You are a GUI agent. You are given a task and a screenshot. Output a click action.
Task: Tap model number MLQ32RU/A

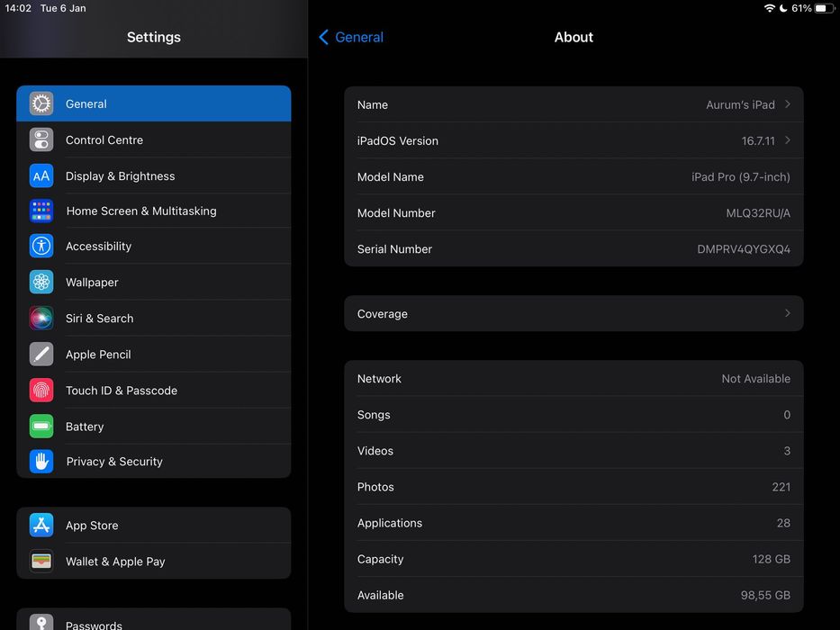[x=758, y=212]
